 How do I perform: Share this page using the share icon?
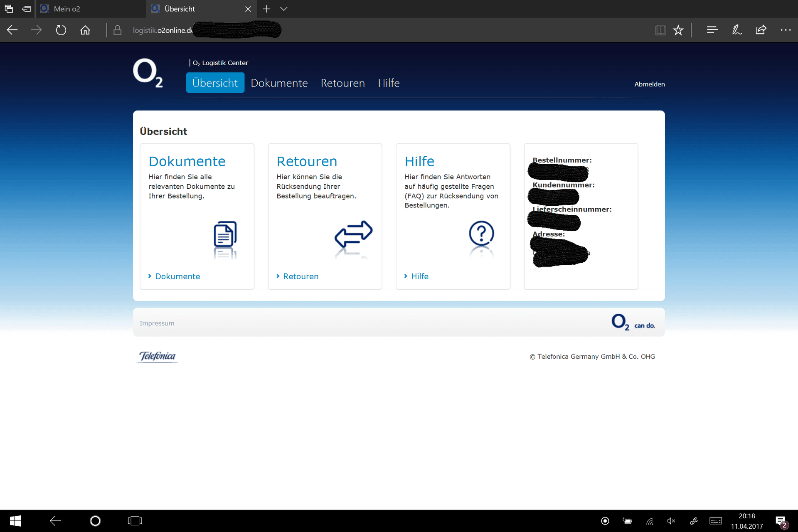[x=761, y=30]
